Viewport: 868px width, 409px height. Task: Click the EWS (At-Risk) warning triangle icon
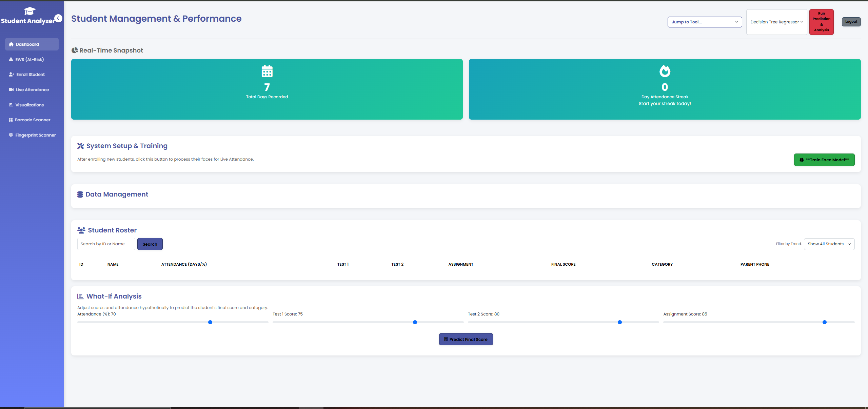[11, 59]
